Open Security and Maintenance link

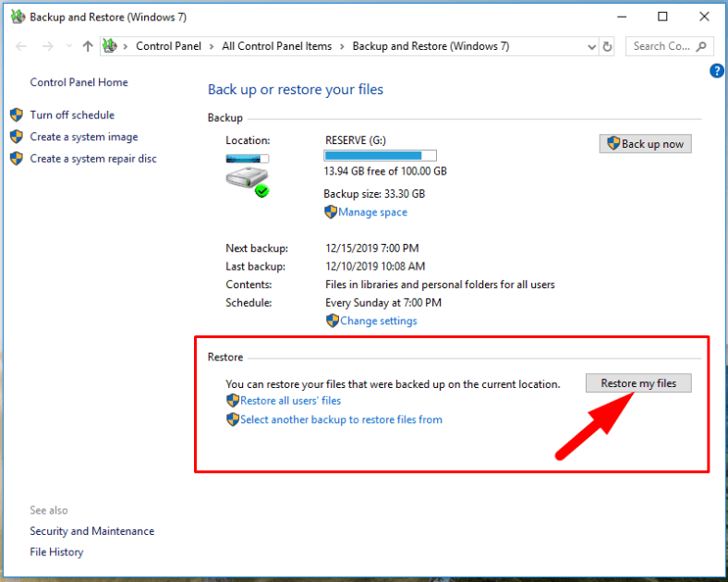click(x=92, y=531)
